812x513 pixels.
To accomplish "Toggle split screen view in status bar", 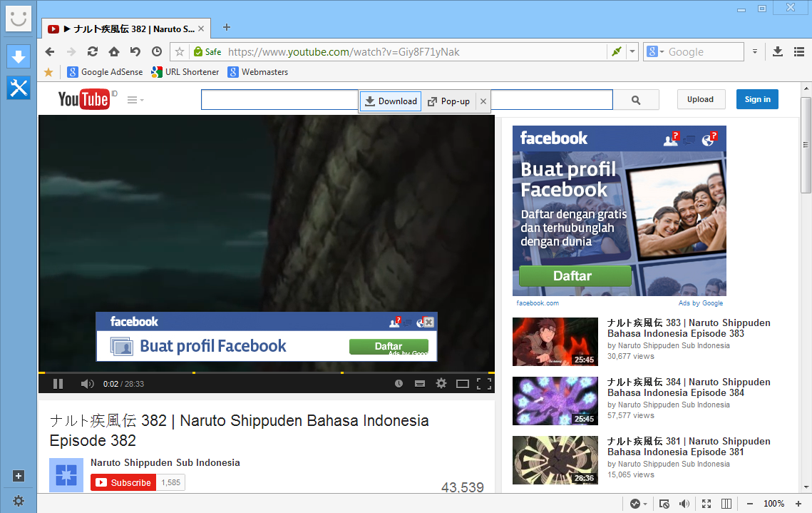I will click(x=726, y=504).
